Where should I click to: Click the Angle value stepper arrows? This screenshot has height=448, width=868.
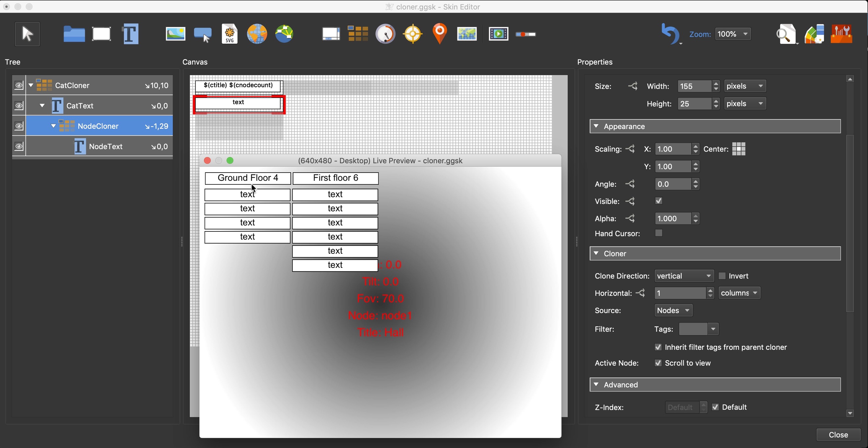(695, 184)
